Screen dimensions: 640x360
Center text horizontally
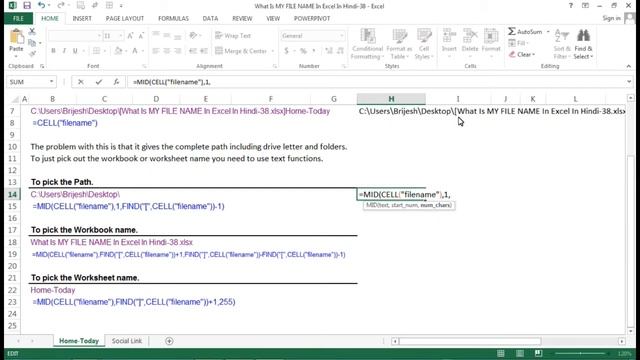click(167, 51)
